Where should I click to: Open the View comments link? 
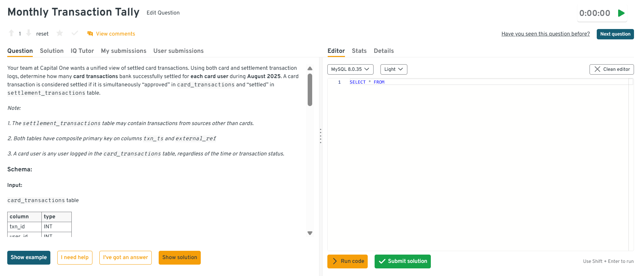[115, 34]
